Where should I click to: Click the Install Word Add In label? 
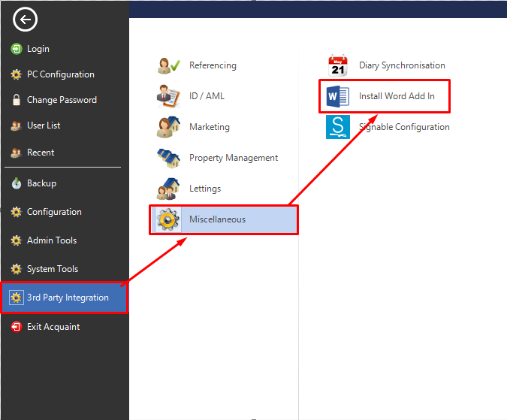coord(397,96)
